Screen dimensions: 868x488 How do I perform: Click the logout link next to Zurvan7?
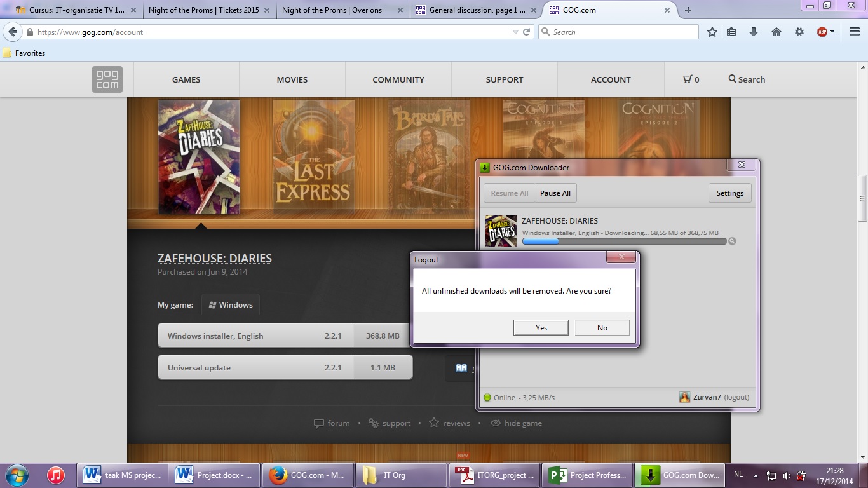[x=736, y=397]
